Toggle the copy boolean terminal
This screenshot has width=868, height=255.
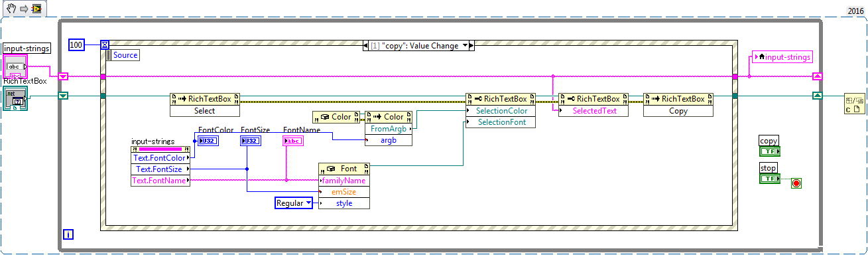[769, 151]
